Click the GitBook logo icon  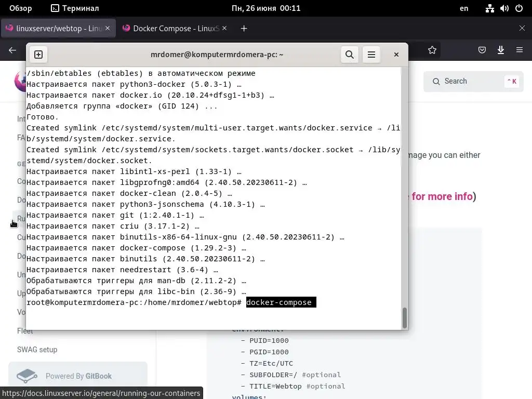[x=27, y=376]
